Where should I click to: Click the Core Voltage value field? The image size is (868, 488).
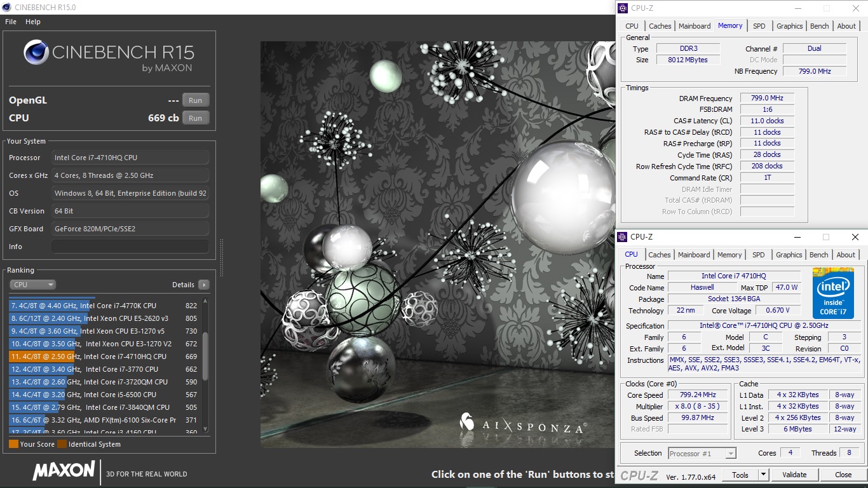tap(778, 311)
